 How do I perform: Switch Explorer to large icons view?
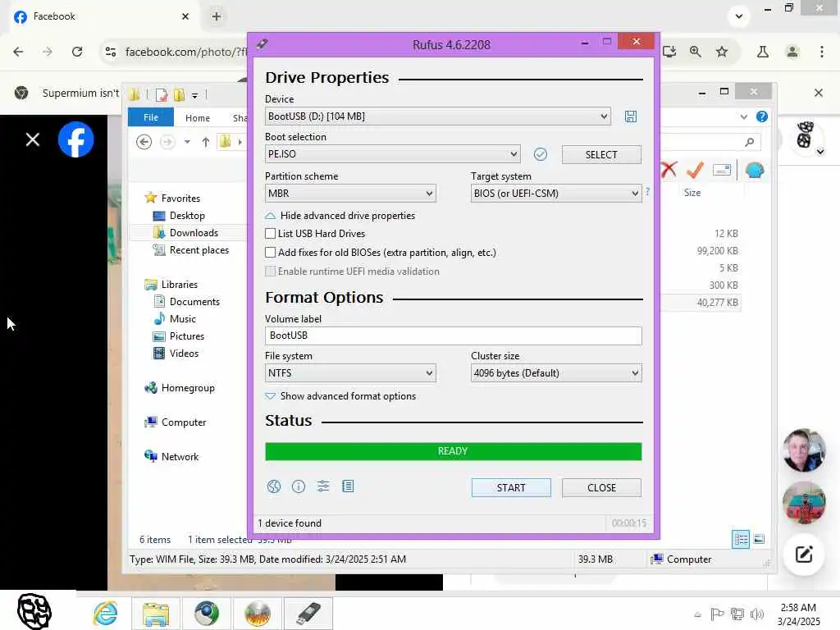pos(759,539)
